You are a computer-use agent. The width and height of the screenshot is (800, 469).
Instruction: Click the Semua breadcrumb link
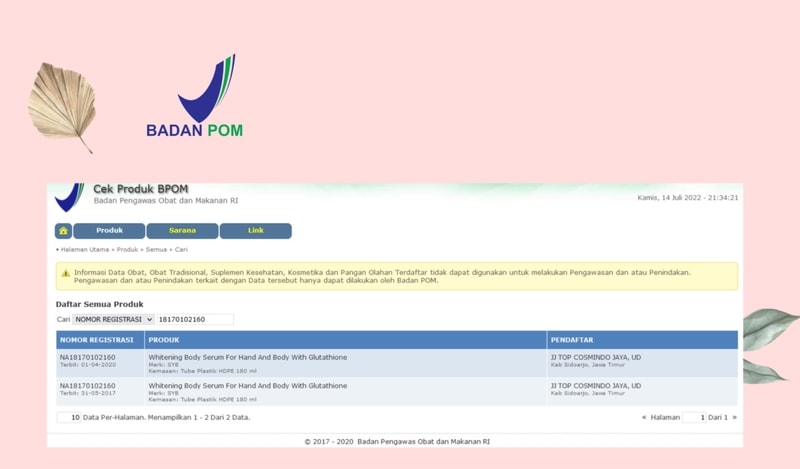pos(156,250)
